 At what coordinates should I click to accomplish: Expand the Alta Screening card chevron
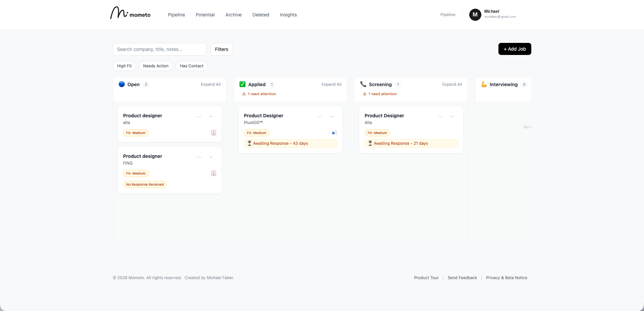coord(452,117)
